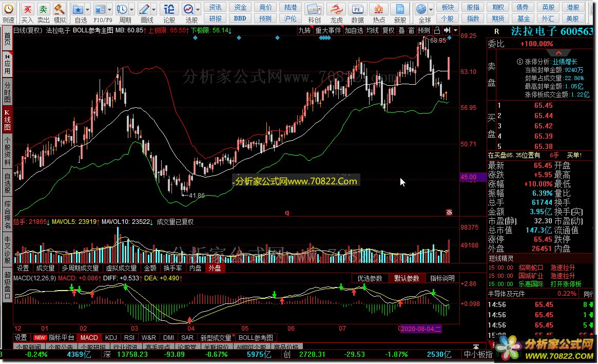Click the 全球 globe icon
The height and width of the screenshot is (364, 598).
coord(421,9)
